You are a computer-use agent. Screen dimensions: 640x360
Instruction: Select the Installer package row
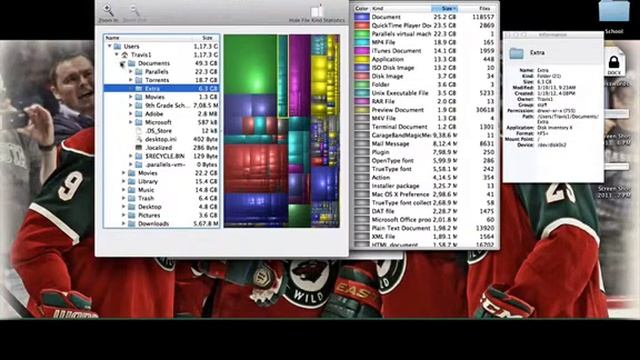(424, 186)
